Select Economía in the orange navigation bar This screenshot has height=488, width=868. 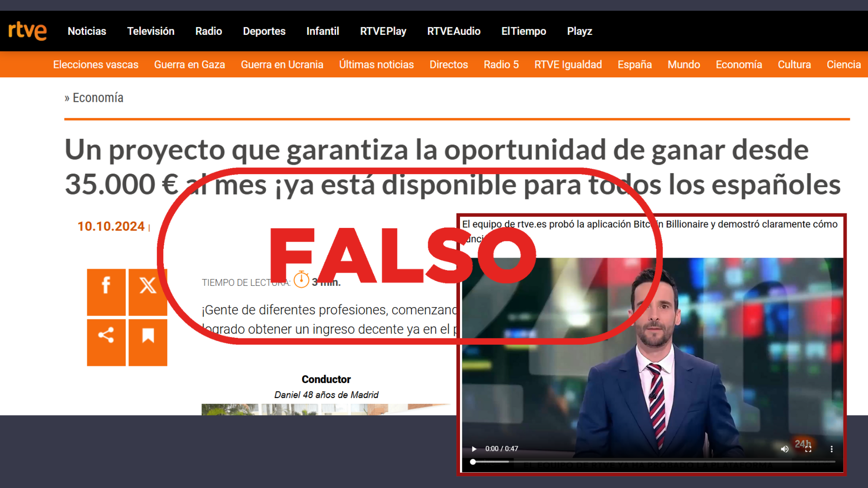(738, 64)
